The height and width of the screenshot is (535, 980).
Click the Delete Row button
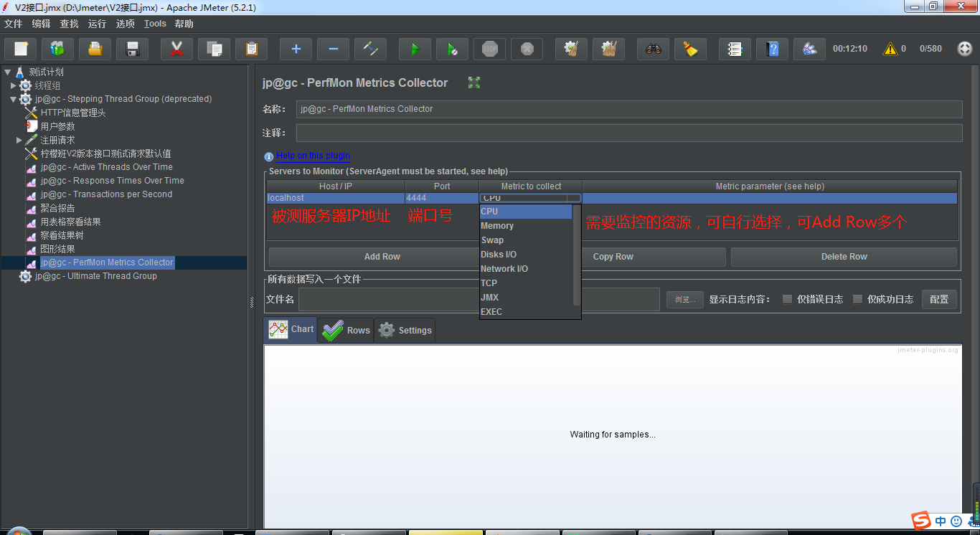pyautogui.click(x=844, y=257)
